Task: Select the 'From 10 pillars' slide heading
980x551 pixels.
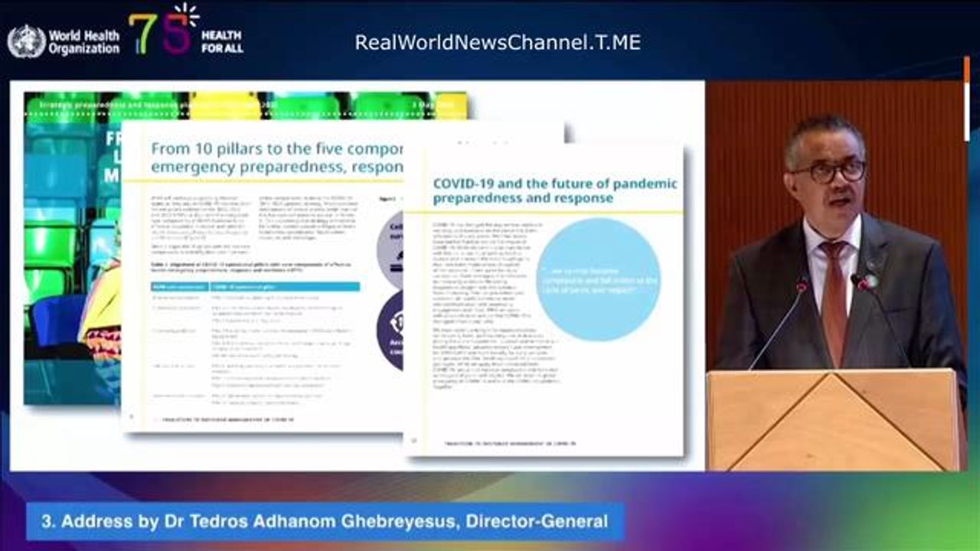Action: pyautogui.click(x=277, y=157)
